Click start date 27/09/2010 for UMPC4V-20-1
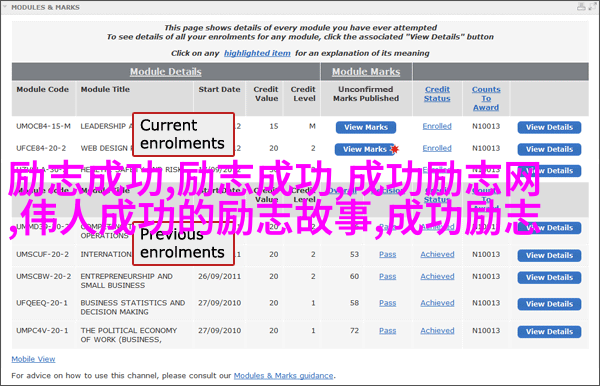600x386 pixels. pos(219,331)
